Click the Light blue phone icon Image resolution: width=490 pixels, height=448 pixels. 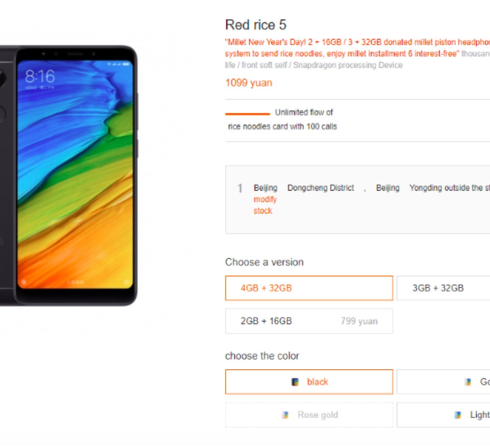click(458, 415)
